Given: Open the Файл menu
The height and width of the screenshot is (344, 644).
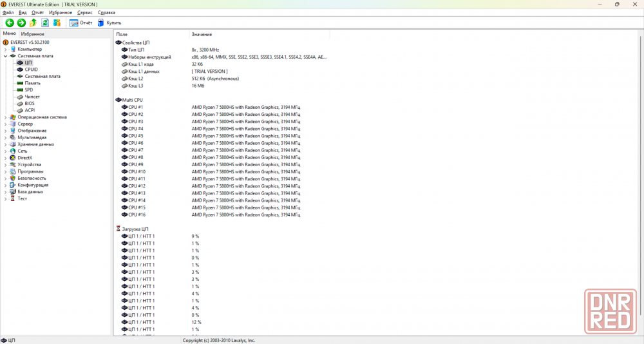Looking at the screenshot, I should (8, 13).
